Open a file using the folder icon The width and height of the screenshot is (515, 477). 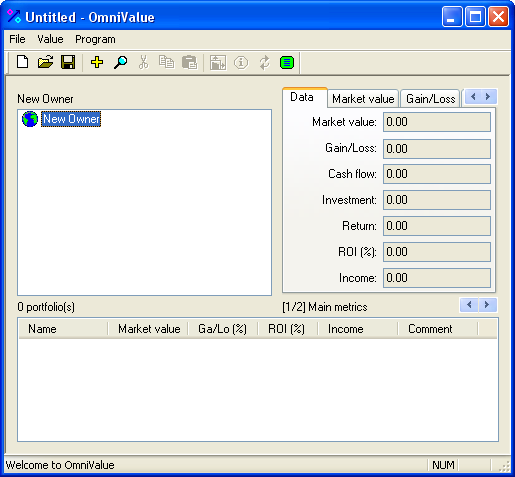pyautogui.click(x=45, y=62)
